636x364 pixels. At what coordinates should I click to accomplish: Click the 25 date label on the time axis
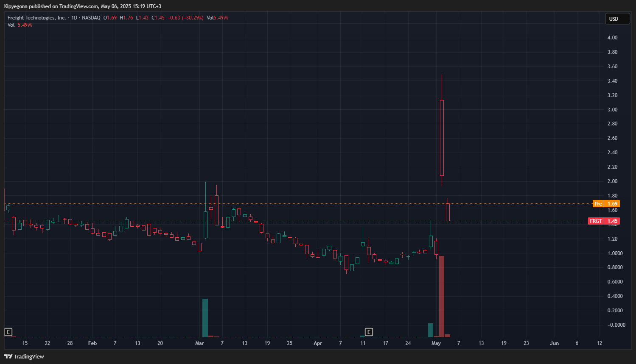pos(290,343)
